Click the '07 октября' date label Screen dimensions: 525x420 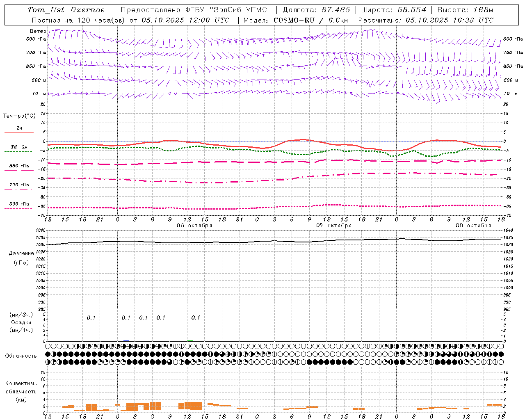(334, 225)
